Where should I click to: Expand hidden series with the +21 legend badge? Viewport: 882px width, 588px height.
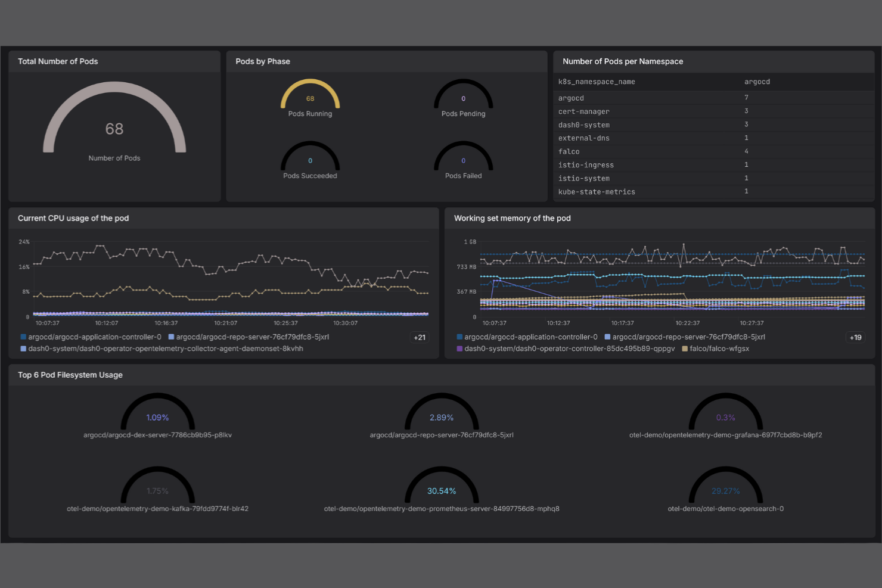pyautogui.click(x=420, y=337)
